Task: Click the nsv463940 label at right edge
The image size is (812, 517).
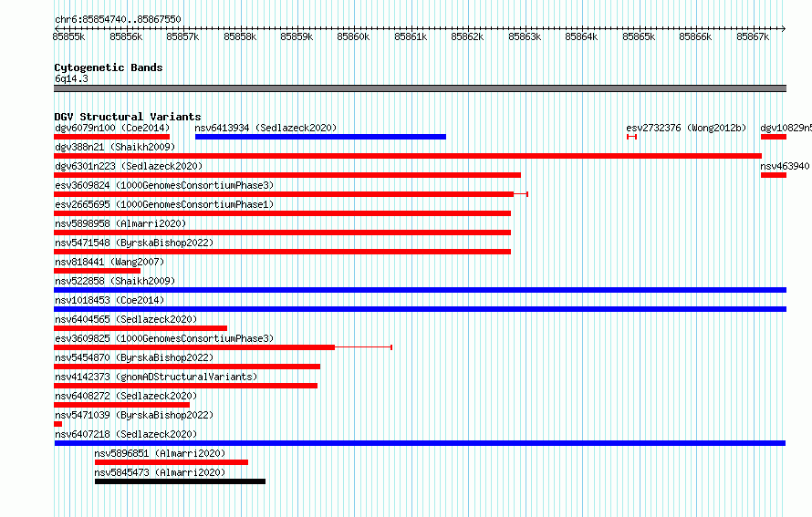Action: (x=785, y=166)
